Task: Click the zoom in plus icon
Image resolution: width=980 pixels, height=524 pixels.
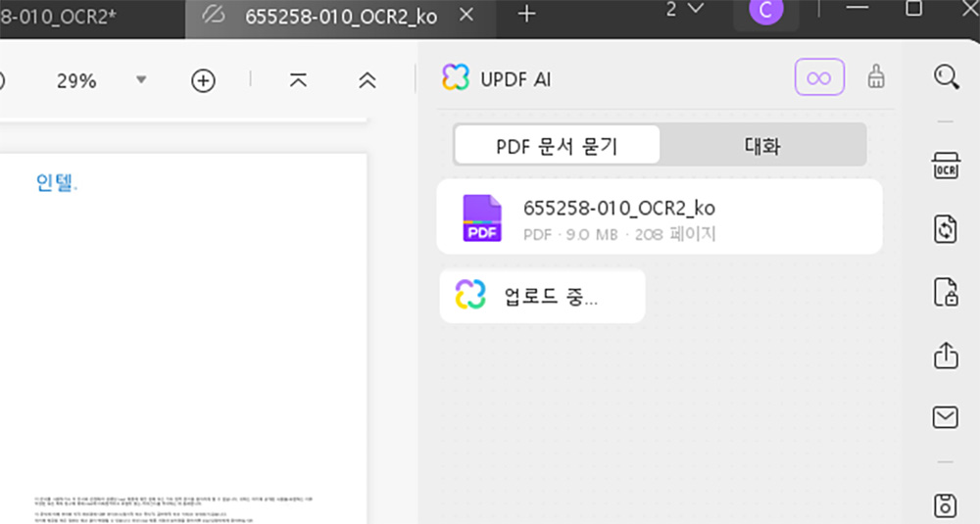Action: pyautogui.click(x=203, y=80)
